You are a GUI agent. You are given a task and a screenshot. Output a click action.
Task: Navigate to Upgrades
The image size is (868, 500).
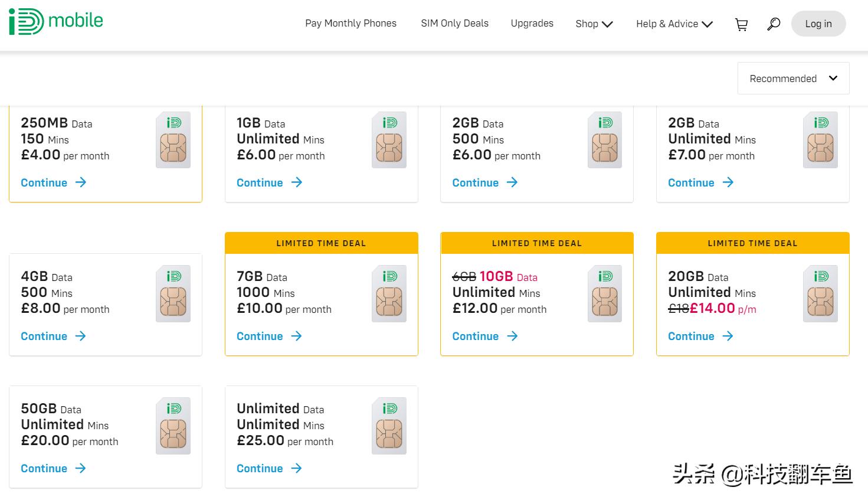coord(532,24)
